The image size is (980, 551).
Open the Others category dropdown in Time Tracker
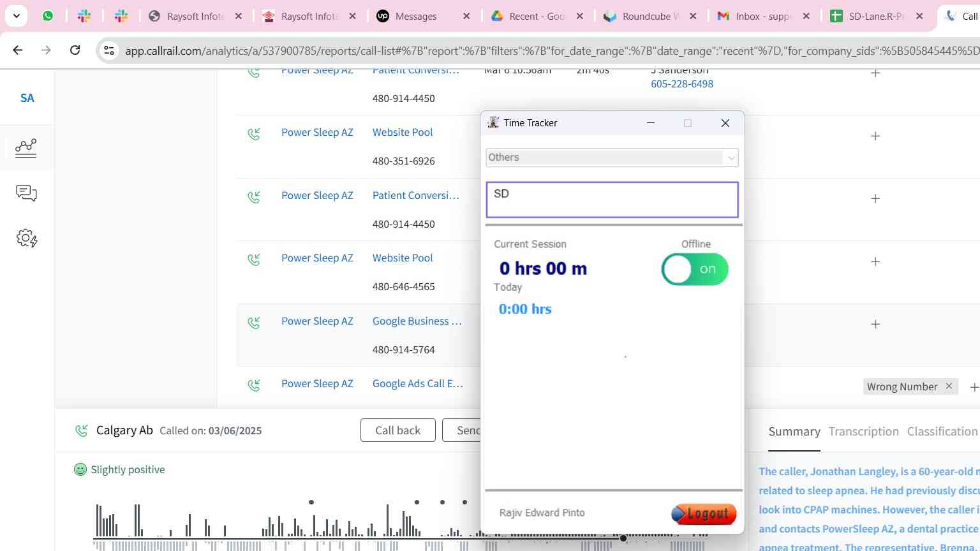pos(612,158)
